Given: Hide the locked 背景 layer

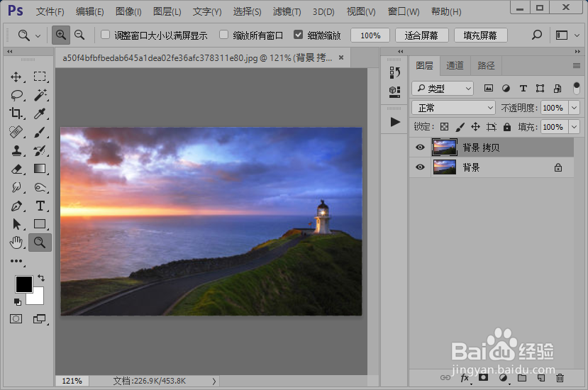Looking at the screenshot, I should (420, 167).
